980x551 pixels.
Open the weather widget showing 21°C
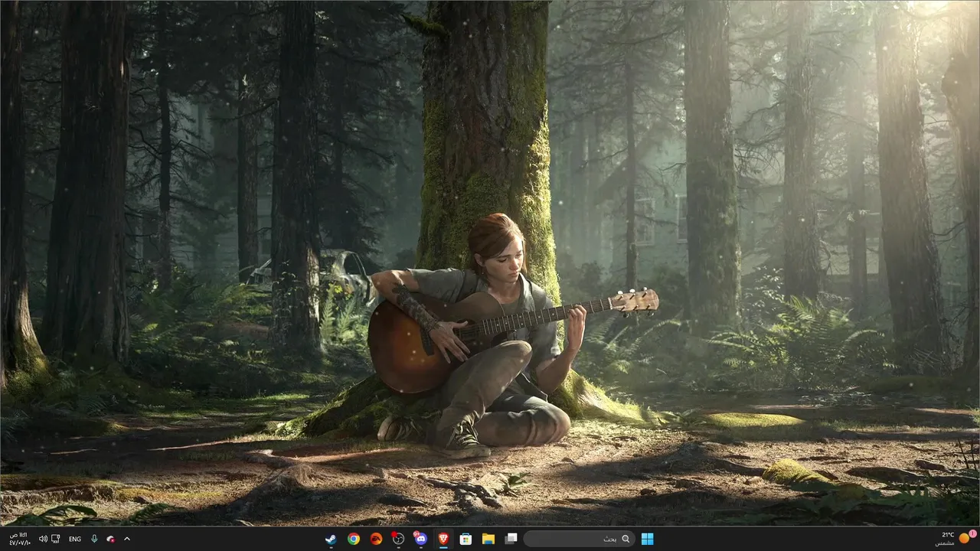pyautogui.click(x=956, y=539)
